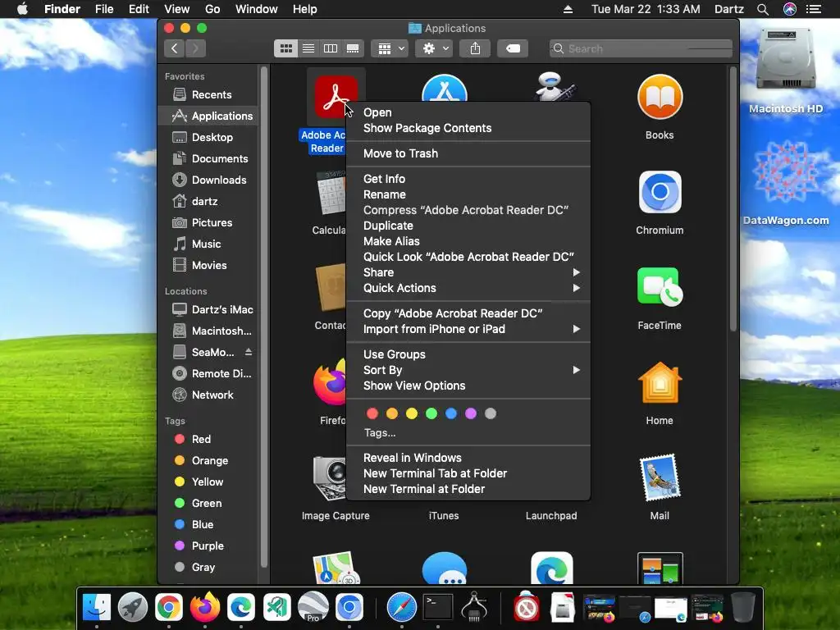This screenshot has width=840, height=630.
Task: Switch Finder to icon view
Action: [286, 48]
